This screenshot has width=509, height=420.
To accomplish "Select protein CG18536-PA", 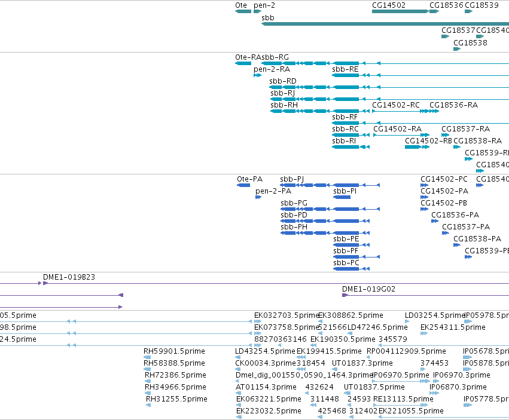I will [x=435, y=221].
